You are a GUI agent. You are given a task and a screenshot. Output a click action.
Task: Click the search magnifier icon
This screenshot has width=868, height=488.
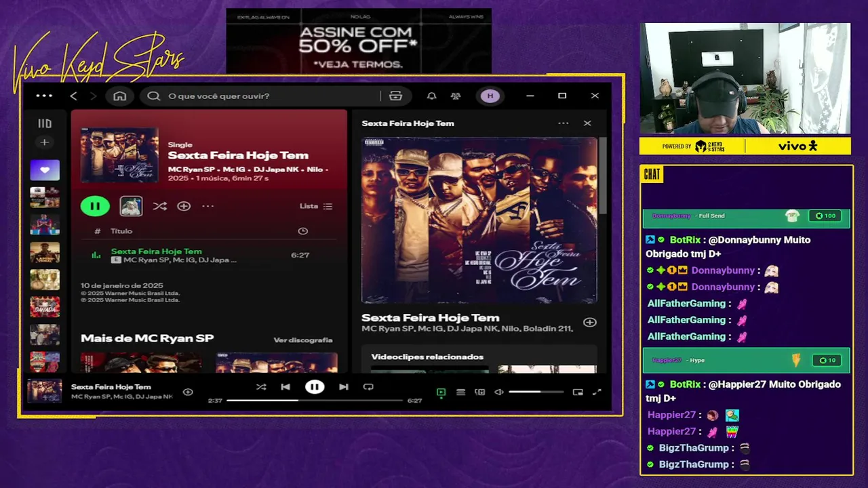[154, 96]
